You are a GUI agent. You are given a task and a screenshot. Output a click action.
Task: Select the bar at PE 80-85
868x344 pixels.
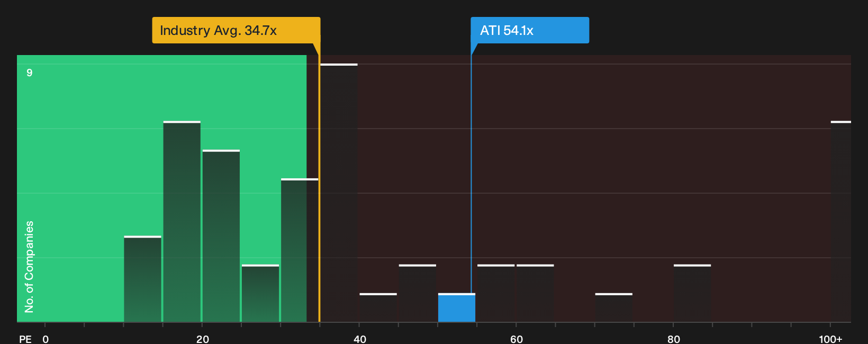(x=692, y=293)
